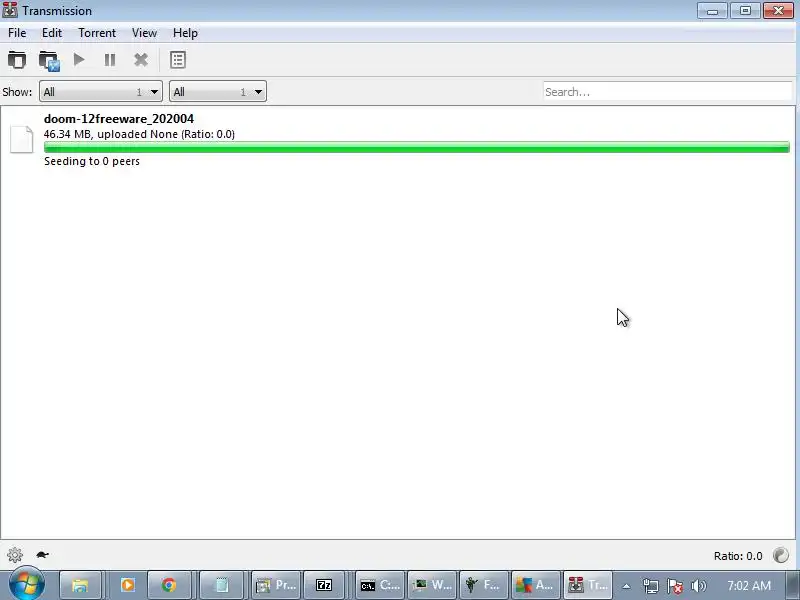Maximize the Transmission window
The image size is (800, 600).
[x=745, y=11]
